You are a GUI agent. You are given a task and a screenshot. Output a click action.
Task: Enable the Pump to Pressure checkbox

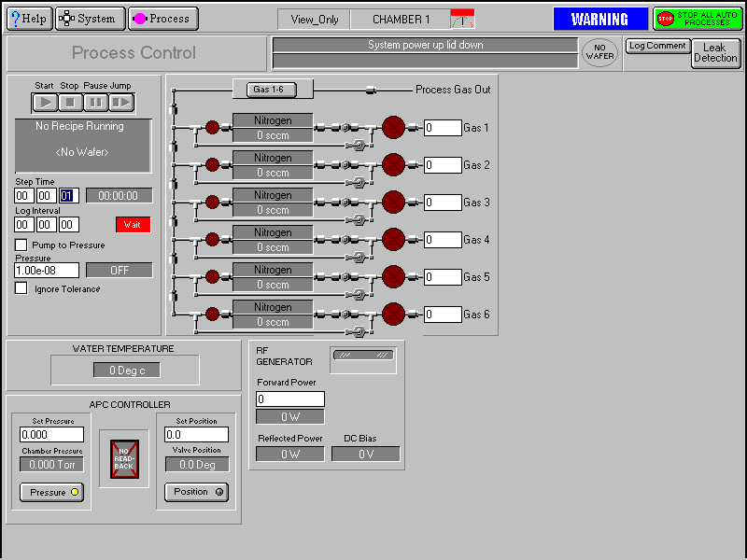point(21,245)
